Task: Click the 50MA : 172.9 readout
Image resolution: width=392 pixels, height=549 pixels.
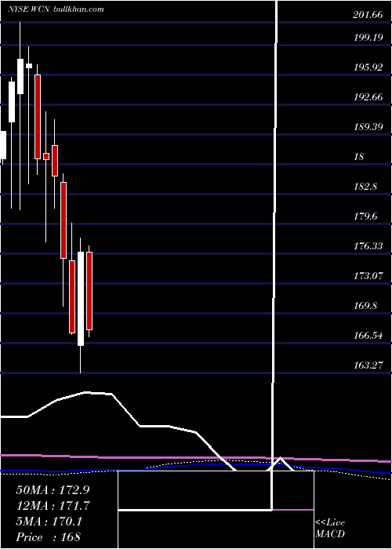Action: pyautogui.click(x=54, y=490)
